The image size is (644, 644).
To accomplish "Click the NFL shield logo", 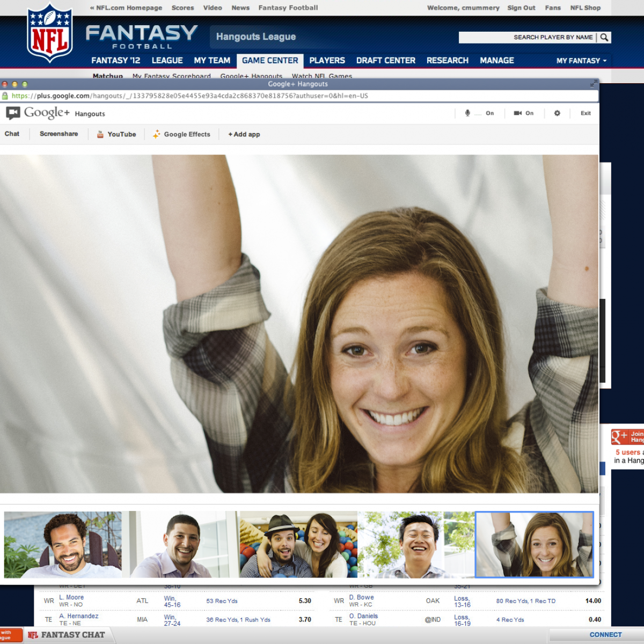I will tap(50, 33).
